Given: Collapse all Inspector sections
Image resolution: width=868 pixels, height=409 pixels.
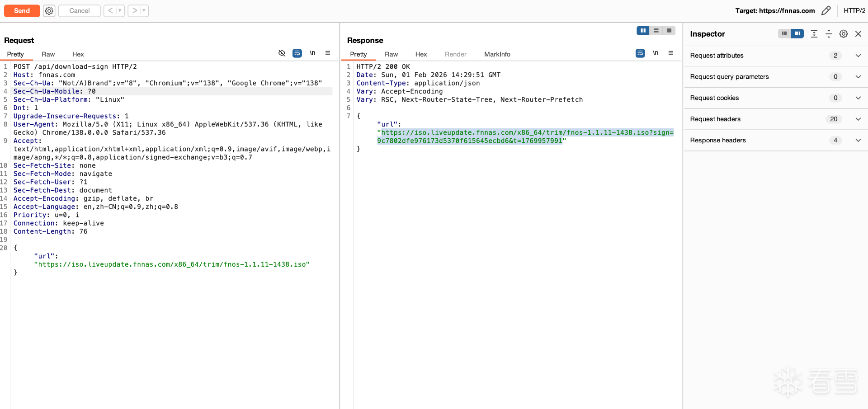Looking at the screenshot, I should [x=829, y=34].
